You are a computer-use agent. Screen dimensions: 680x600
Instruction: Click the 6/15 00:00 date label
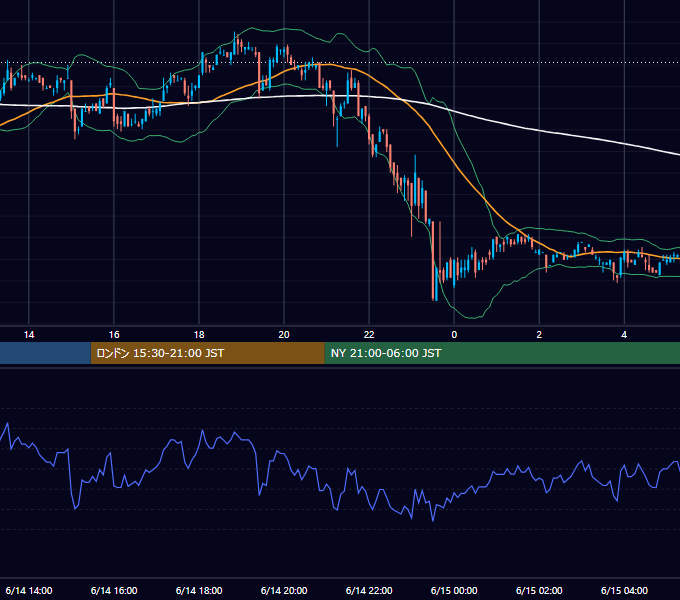[x=454, y=590]
